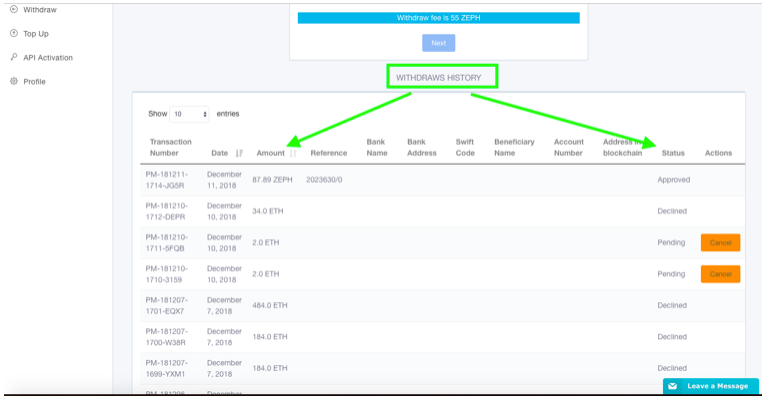
Task: Click the Withdraw fee is 55 ZEPH banner
Action: pyautogui.click(x=438, y=18)
